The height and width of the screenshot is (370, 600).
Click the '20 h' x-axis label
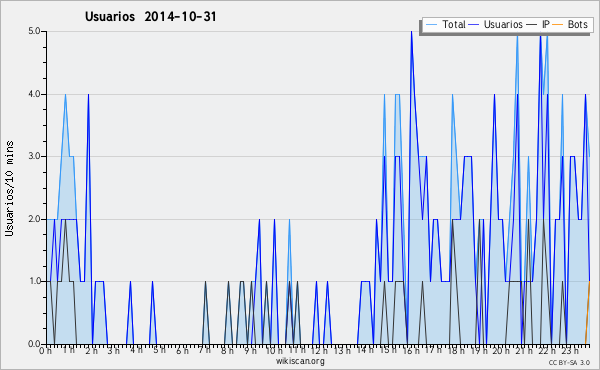(x=501, y=350)
